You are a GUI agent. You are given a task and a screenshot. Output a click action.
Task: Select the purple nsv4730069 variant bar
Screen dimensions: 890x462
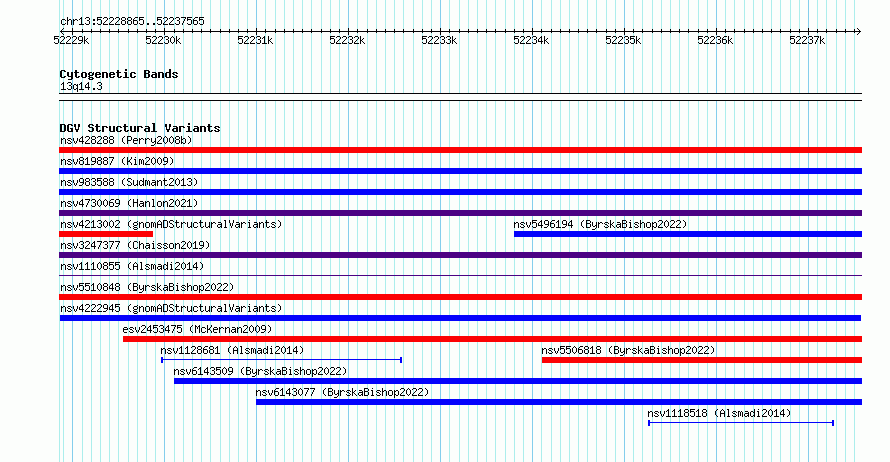[x=460, y=213]
